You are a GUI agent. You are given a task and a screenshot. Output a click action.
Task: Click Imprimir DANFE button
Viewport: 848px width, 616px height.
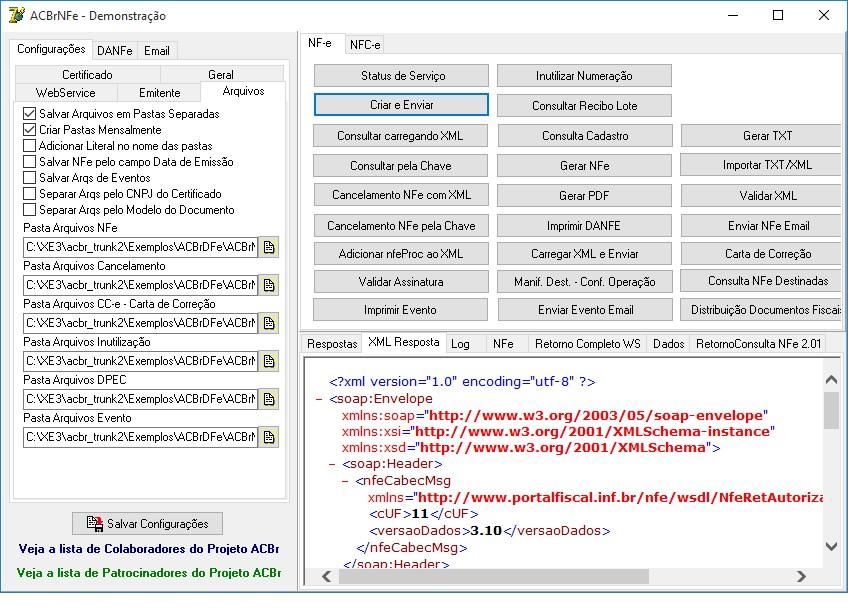pos(585,226)
